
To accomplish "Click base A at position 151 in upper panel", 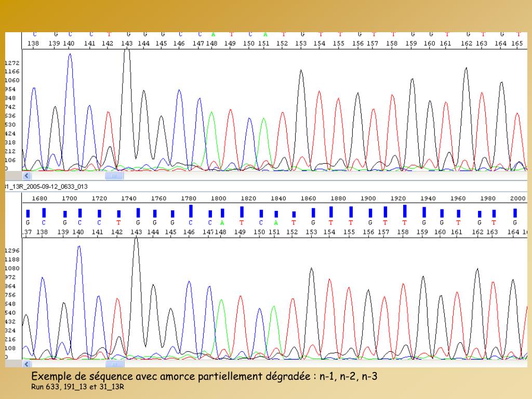I will tap(265, 34).
